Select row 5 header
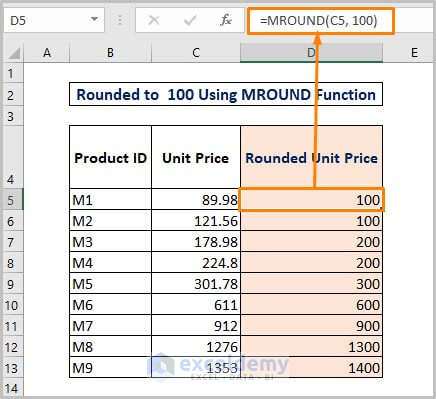Image resolution: width=436 pixels, height=399 pixels. [x=13, y=199]
